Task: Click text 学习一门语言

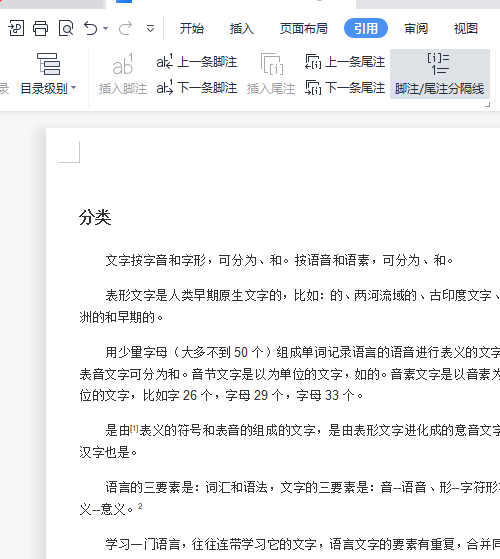Action: click(143, 544)
